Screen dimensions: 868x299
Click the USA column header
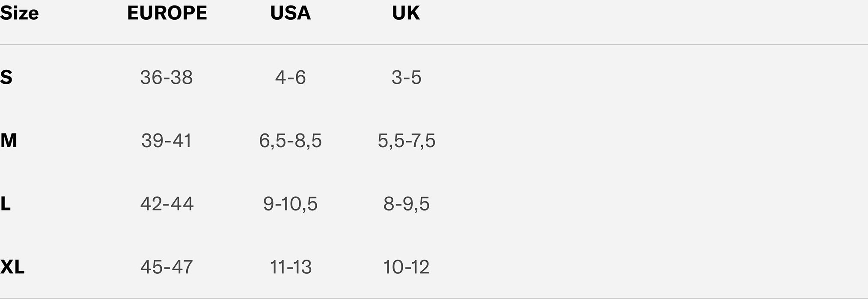pos(290,13)
